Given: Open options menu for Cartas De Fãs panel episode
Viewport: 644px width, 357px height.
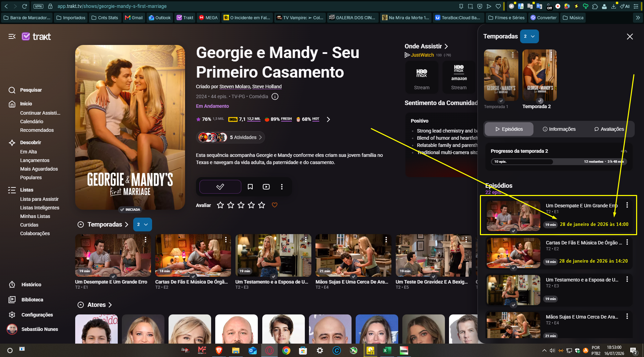Looking at the screenshot, I should tap(627, 242).
